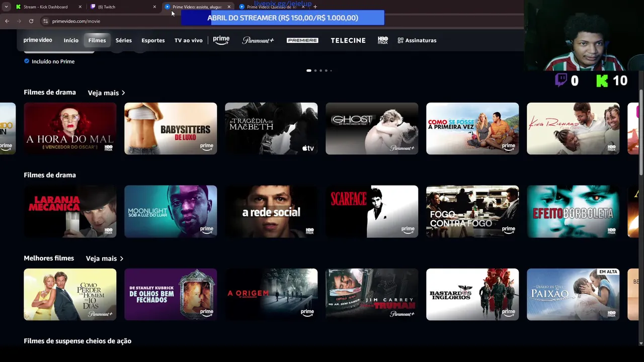Open the A Hora do Mal movie card
This screenshot has height=362, width=644.
pyautogui.click(x=70, y=128)
